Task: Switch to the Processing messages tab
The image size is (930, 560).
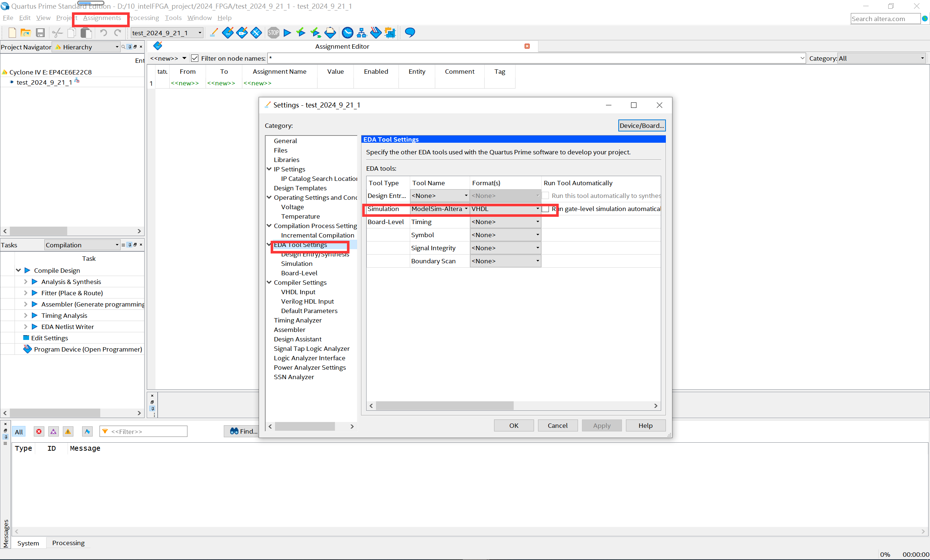Action: coord(68,543)
